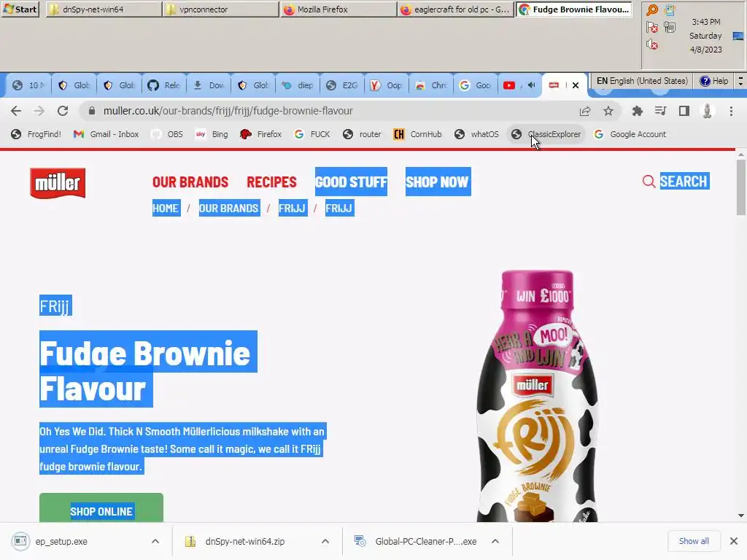Image resolution: width=747 pixels, height=560 pixels.
Task: Open the ep_setup.exe download
Action: tap(61, 542)
